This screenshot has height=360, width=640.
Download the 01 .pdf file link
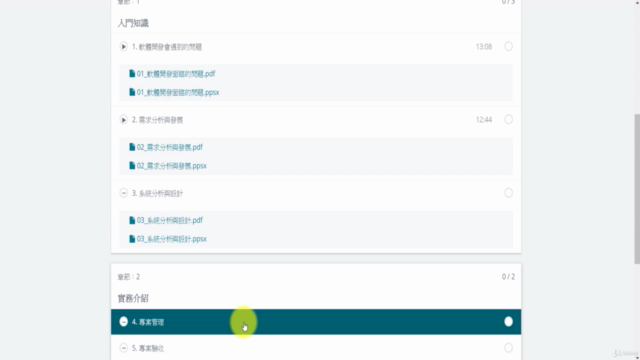pyautogui.click(x=176, y=74)
